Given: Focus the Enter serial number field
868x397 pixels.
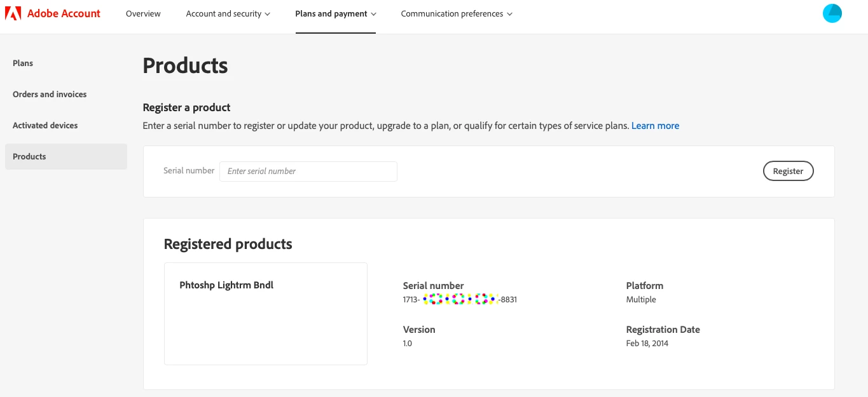Looking at the screenshot, I should (x=308, y=172).
